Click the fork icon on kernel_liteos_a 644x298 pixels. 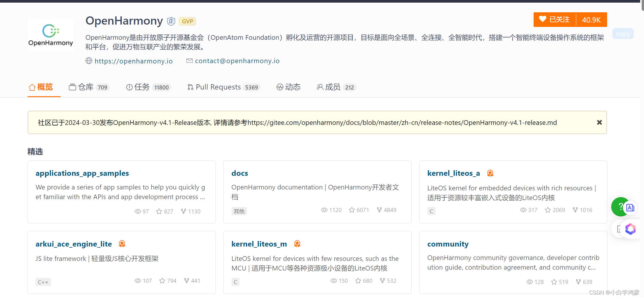[x=575, y=210]
